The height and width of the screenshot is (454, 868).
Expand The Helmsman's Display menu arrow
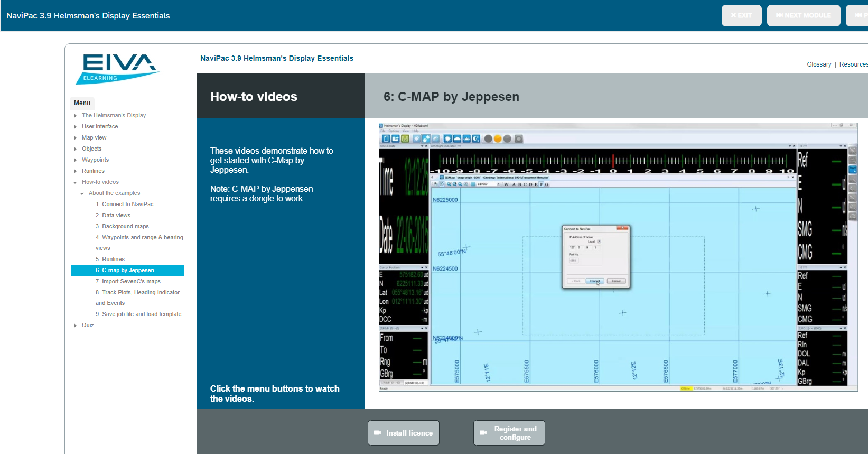click(x=76, y=116)
